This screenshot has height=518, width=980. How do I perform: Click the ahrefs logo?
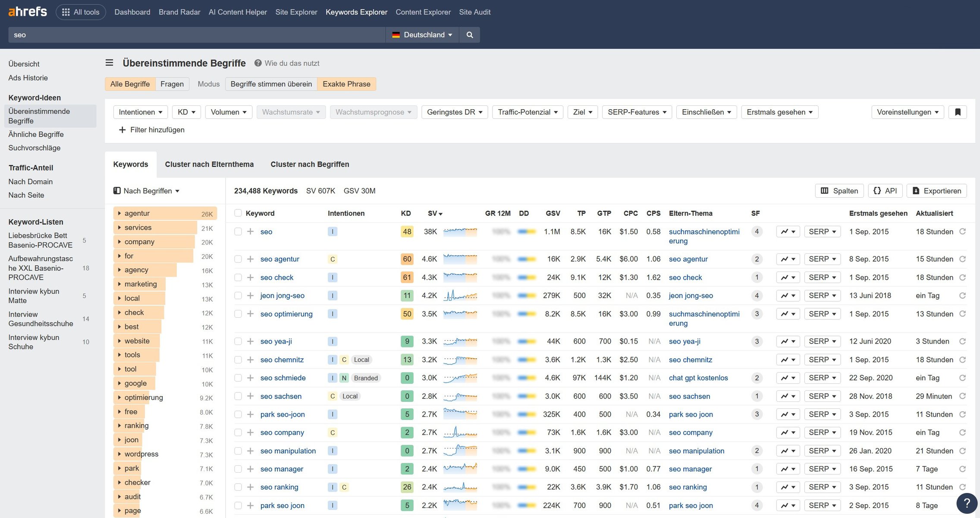point(28,12)
